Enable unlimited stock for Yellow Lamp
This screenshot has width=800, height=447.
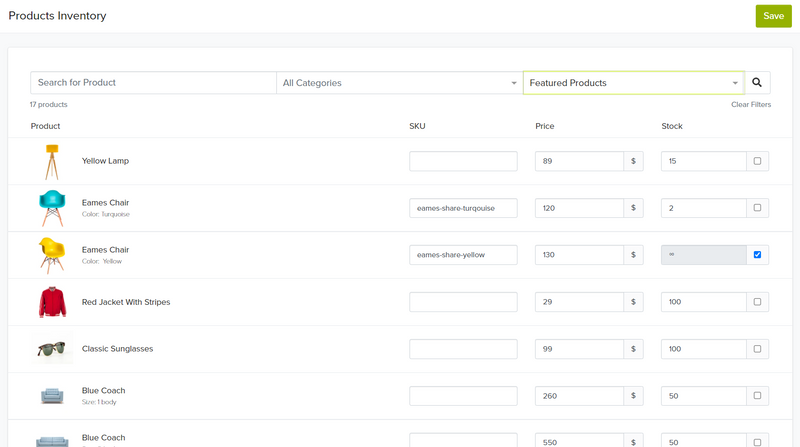pos(757,161)
